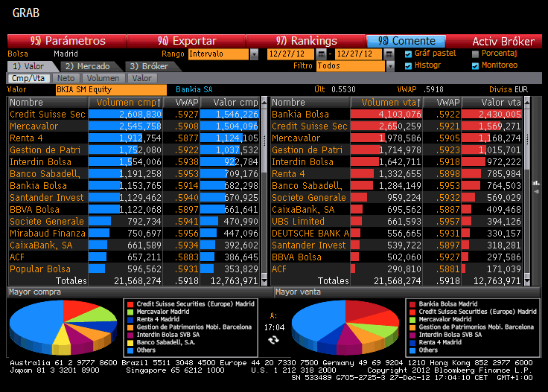This screenshot has height=392, width=548.
Task: Select the Volumen sub-tab
Action: click(x=103, y=78)
